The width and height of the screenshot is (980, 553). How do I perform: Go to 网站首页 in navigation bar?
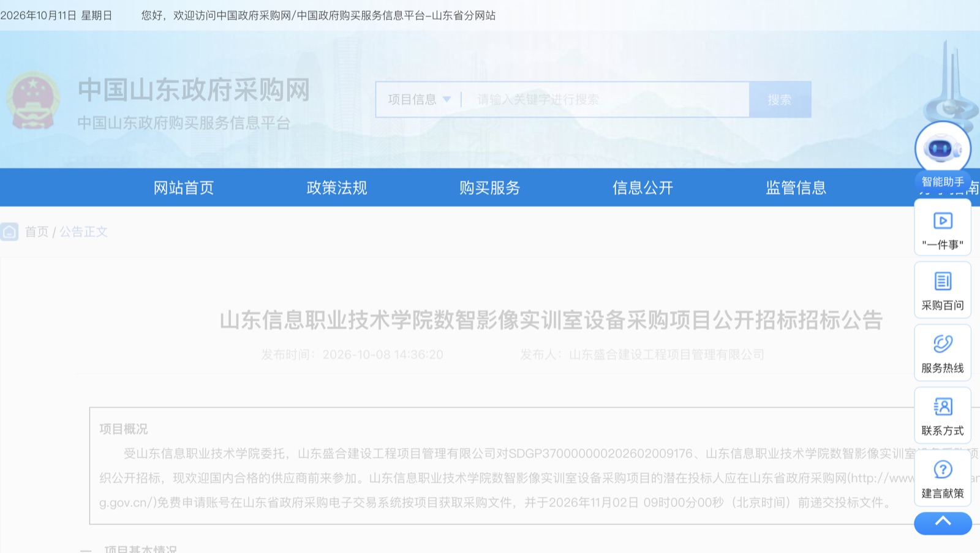click(x=184, y=187)
